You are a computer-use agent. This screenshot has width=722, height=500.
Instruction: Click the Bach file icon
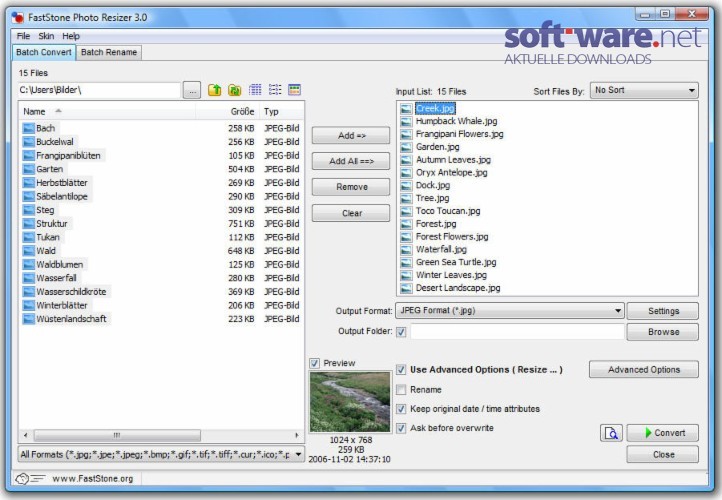(29, 128)
